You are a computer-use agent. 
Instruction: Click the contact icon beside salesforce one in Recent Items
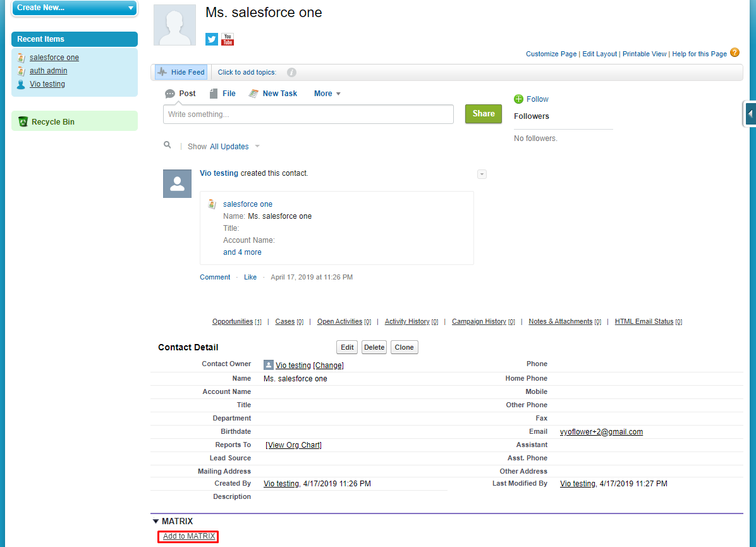21,58
